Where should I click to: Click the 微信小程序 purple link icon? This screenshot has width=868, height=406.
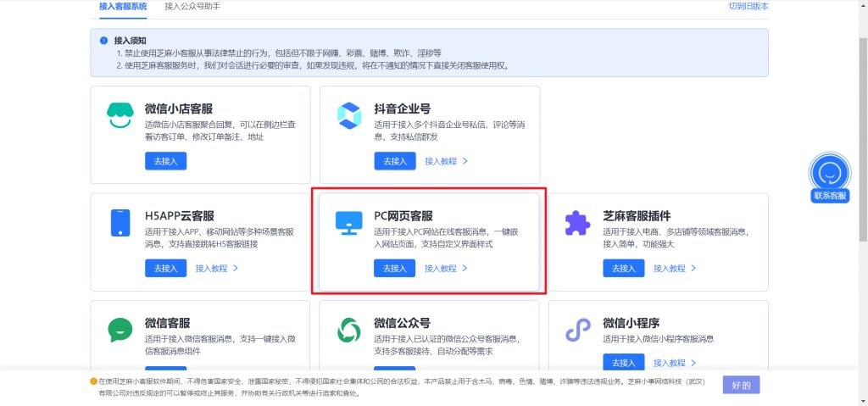(x=577, y=330)
